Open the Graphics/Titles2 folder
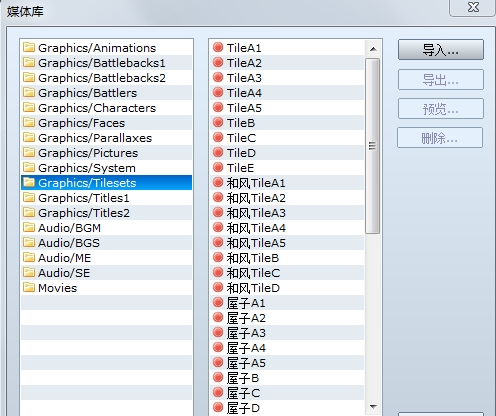 [x=107, y=213]
